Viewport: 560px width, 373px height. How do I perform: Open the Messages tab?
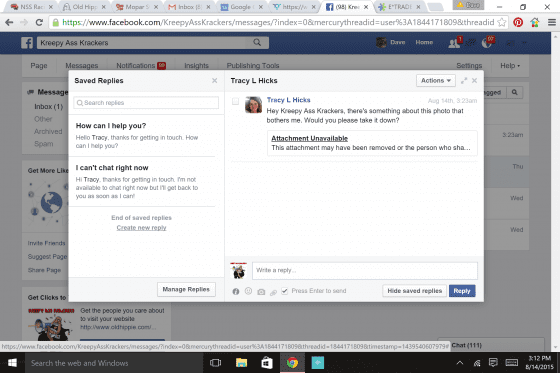(x=81, y=66)
